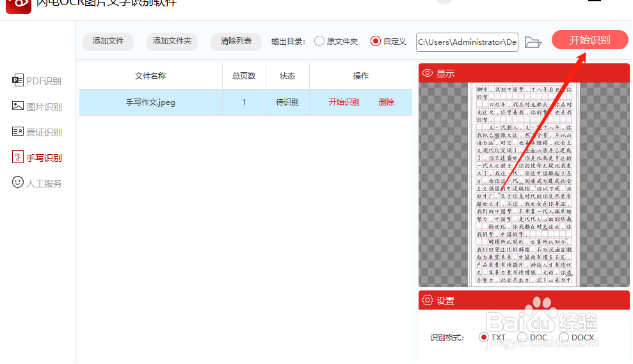633x364 pixels.
Task: Go to the 票证识别 tab
Action: 36,132
